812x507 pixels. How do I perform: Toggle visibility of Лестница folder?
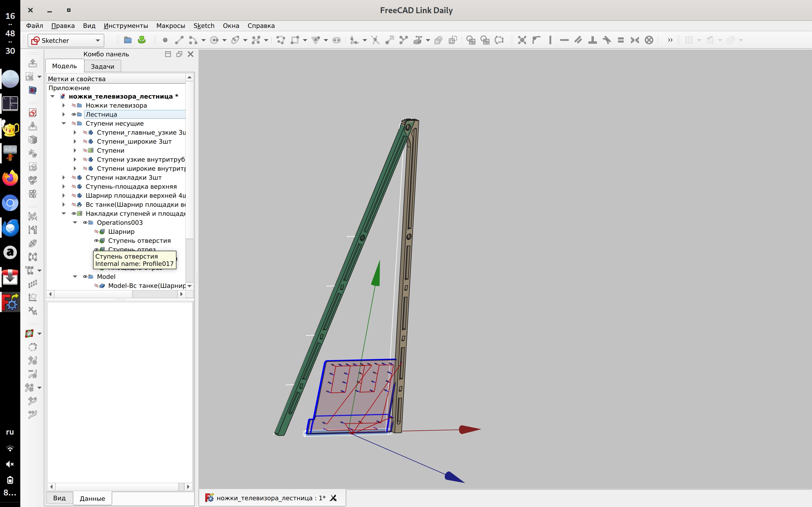pyautogui.click(x=74, y=114)
